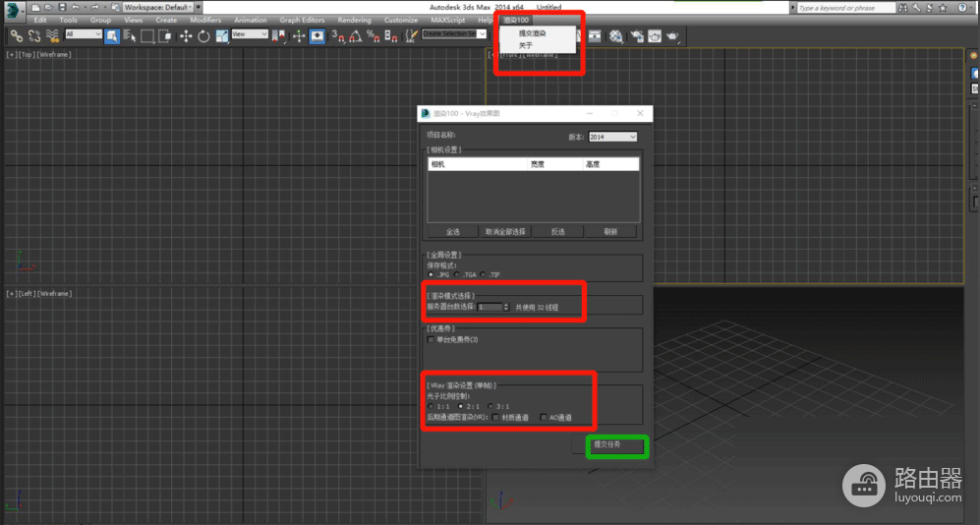Open the Select by Name list tool
The width and height of the screenshot is (980, 525).
(x=130, y=36)
